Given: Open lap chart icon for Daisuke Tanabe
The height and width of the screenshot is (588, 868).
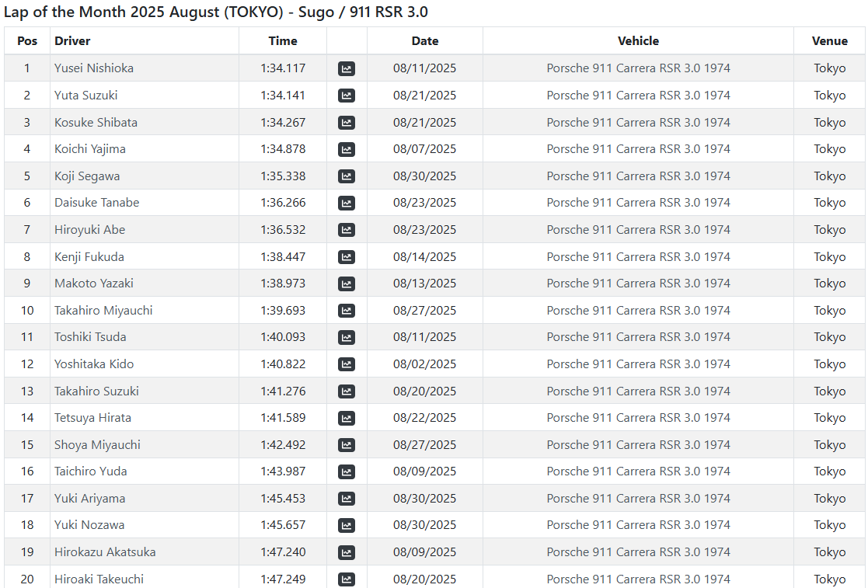Looking at the screenshot, I should click(347, 203).
